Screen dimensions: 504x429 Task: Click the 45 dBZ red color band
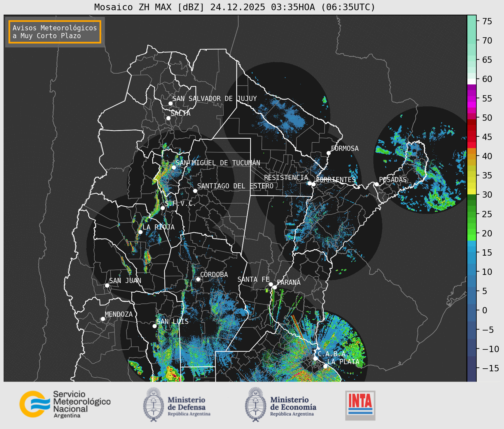pos(472,139)
